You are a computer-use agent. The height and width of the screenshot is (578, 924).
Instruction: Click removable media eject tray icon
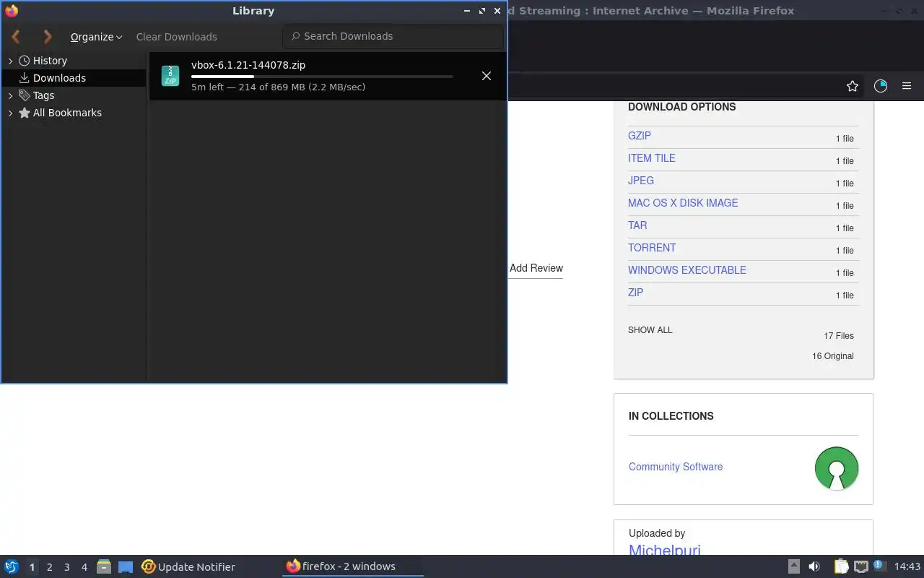point(793,566)
